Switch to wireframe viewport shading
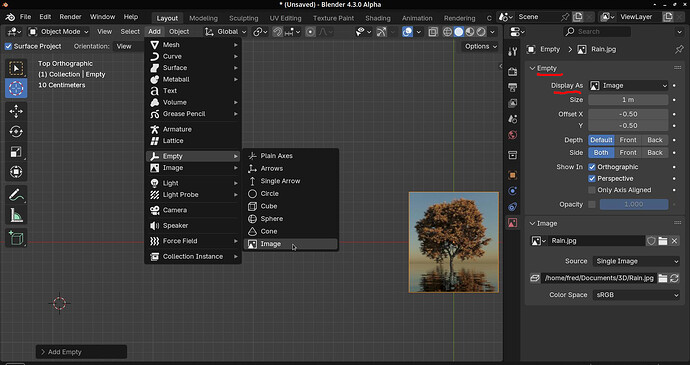Screen dimensions: 690x365 [448, 32]
